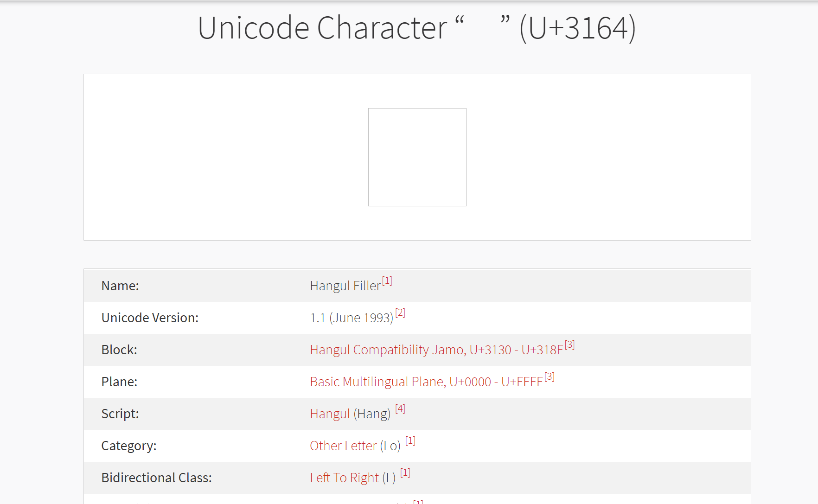Click the Name row label
Image resolution: width=818 pixels, height=504 pixels.
120,286
